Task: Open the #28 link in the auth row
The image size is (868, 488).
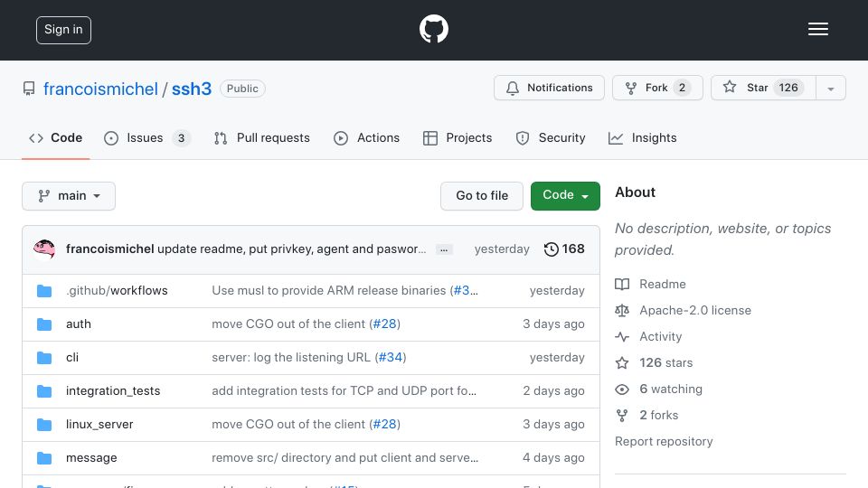Action: tap(385, 324)
